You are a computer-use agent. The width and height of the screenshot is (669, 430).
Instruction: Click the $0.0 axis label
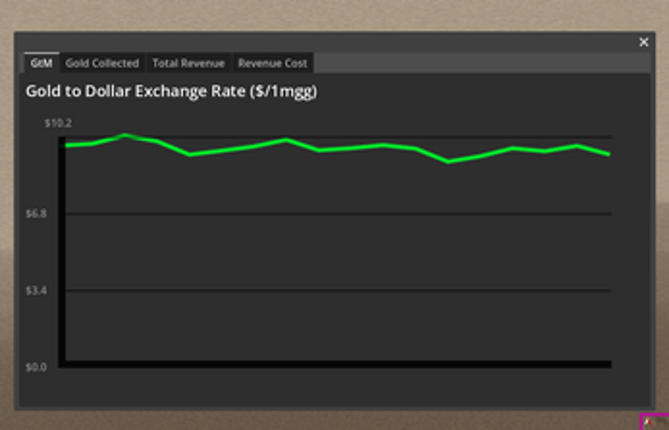36,367
